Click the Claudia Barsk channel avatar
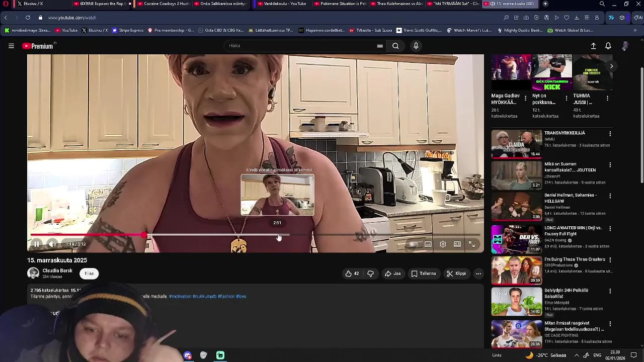 point(33,273)
